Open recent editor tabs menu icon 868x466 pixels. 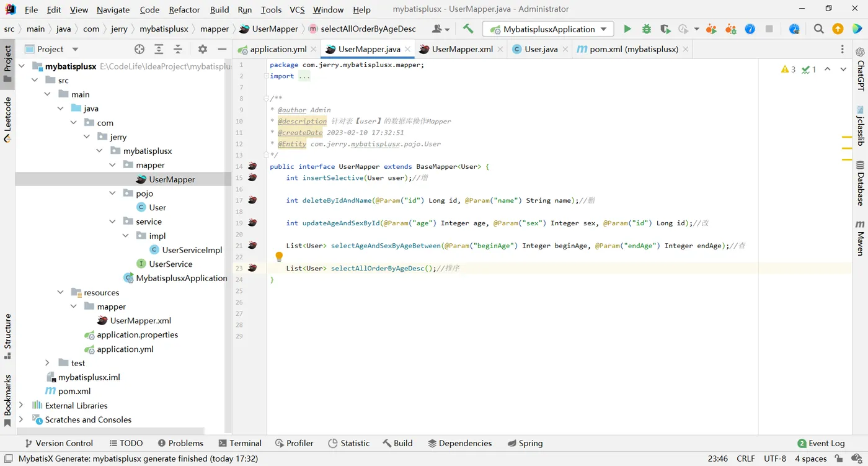842,49
